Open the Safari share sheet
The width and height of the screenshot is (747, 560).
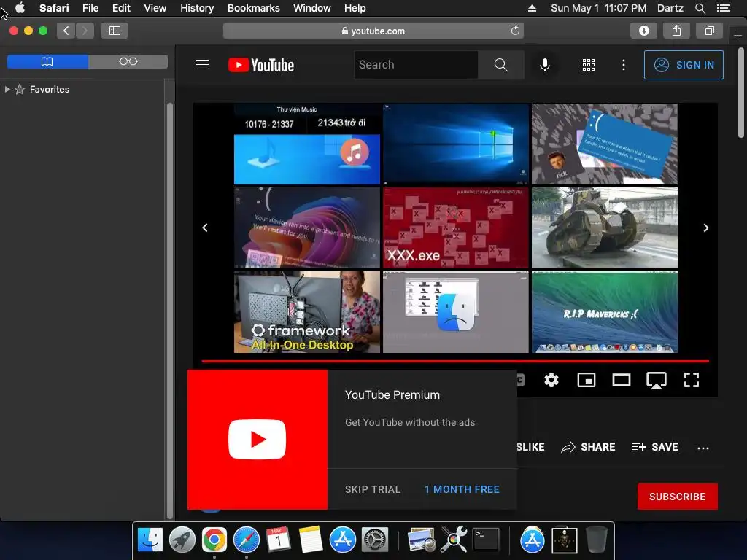(x=676, y=31)
